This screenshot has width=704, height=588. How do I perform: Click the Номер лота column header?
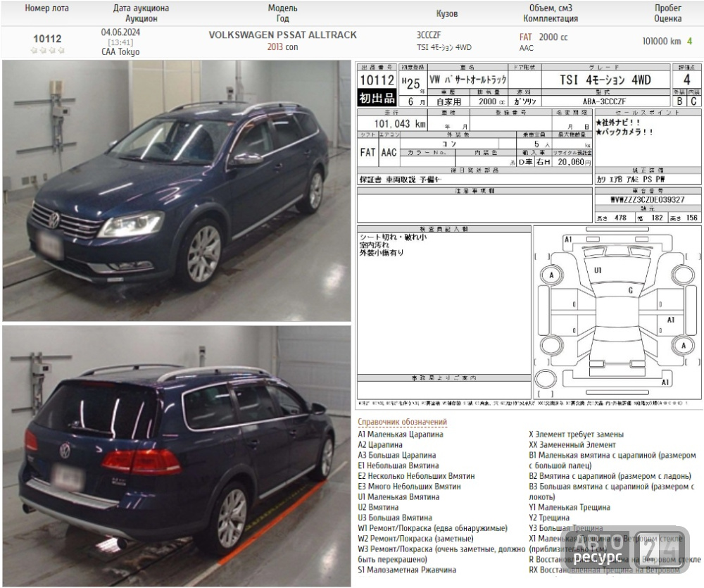[46, 8]
